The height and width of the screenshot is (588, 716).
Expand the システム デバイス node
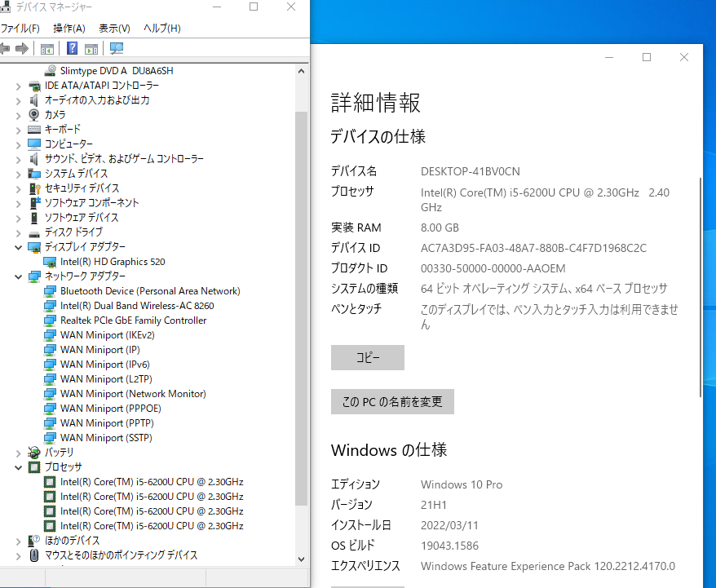(18, 174)
